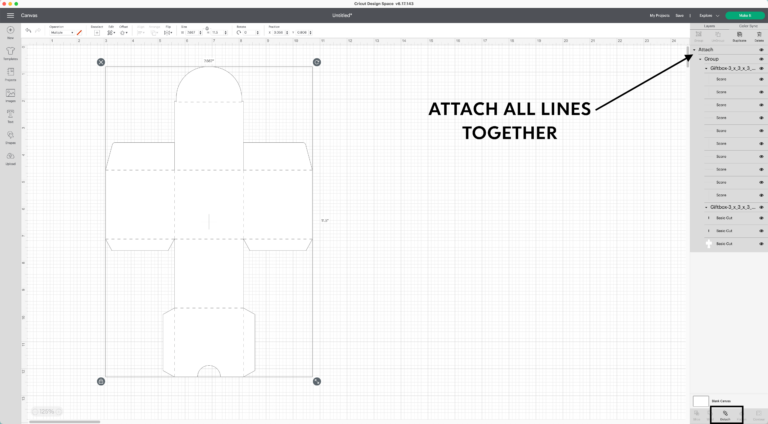The image size is (768, 424).
Task: Open the hamburger main menu
Action: [10, 16]
